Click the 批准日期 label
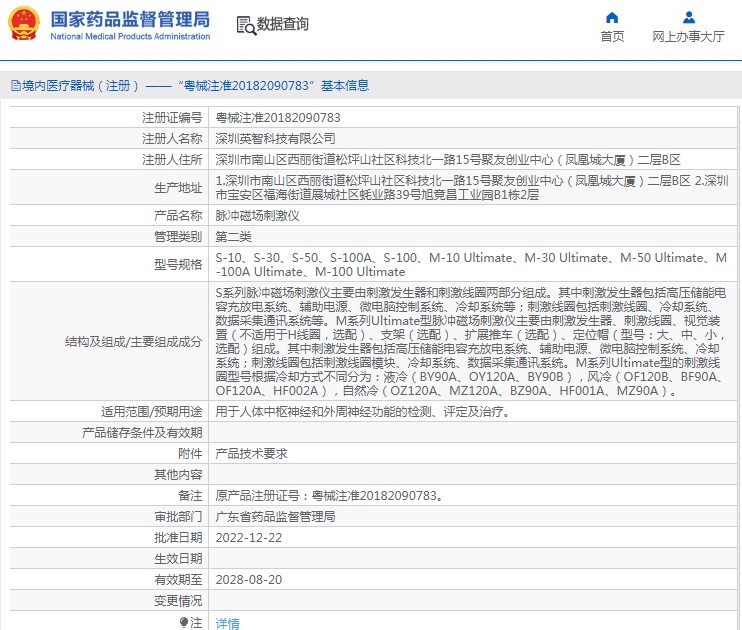 178,538
